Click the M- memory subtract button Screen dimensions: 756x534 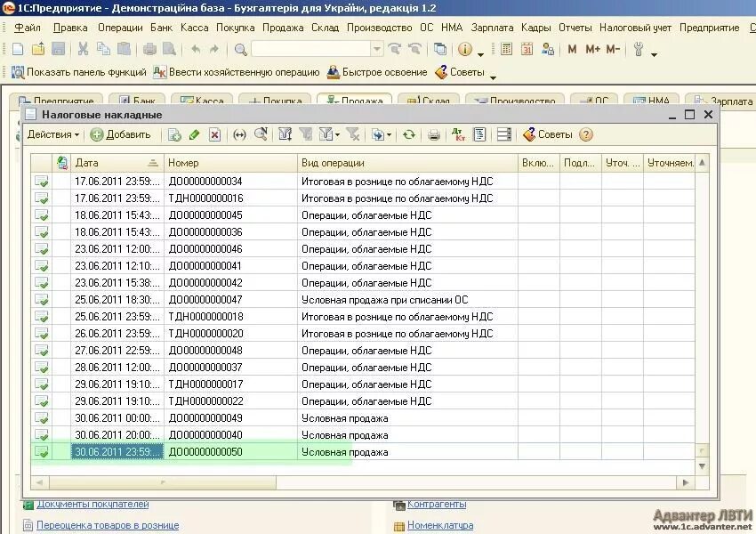point(613,49)
